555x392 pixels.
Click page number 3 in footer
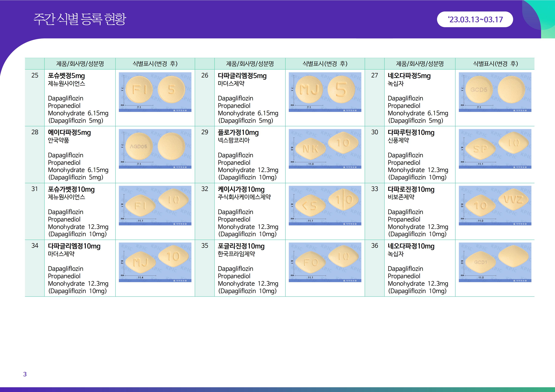(x=25, y=374)
